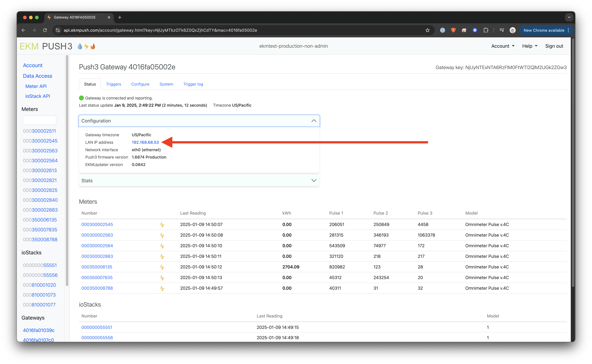This screenshot has height=364, width=592.
Task: Open the media control icon in toolbar
Action: coord(502,30)
